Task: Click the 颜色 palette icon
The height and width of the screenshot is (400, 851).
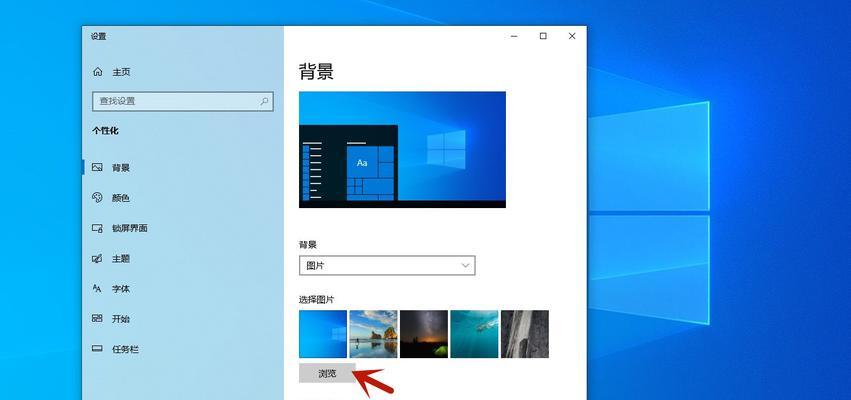Action: click(x=97, y=198)
